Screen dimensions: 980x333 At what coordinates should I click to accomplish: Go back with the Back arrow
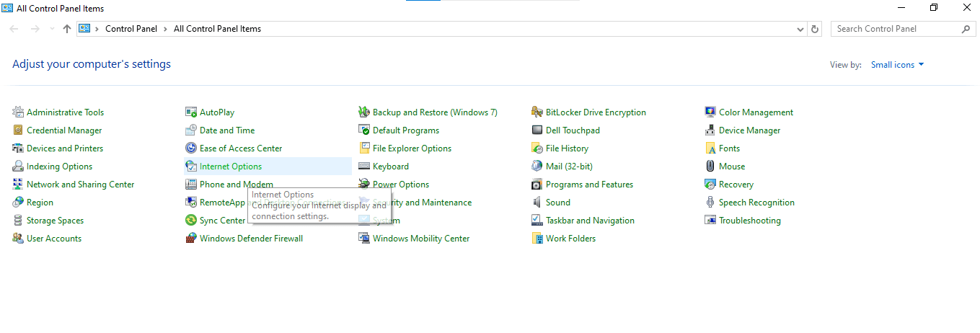(14, 29)
